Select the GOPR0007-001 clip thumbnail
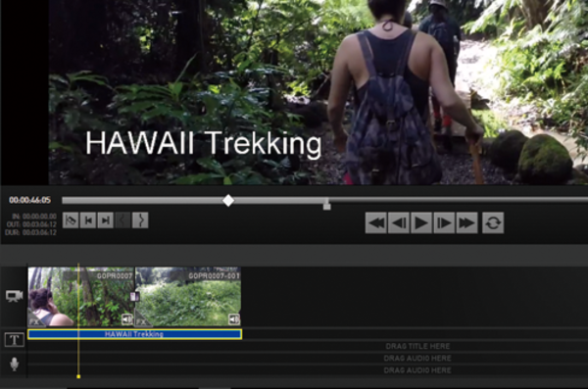588x389 pixels. coord(188,296)
